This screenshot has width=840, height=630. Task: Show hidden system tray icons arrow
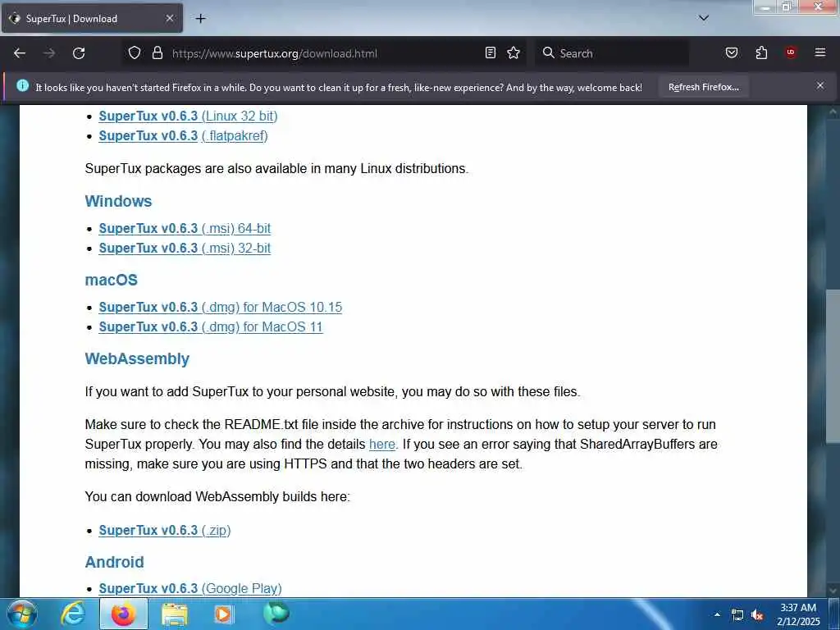tap(717, 615)
